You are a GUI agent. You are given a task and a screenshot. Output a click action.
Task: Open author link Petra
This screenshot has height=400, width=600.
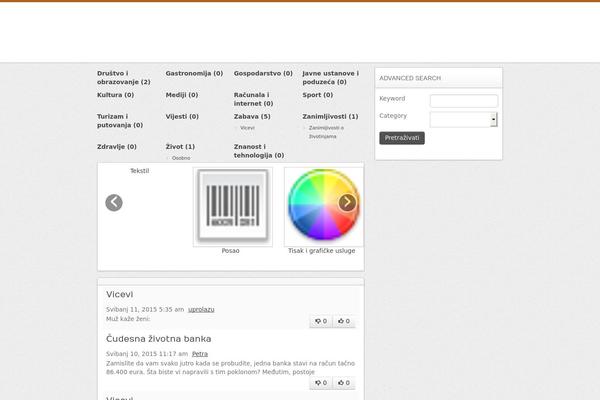[x=200, y=354]
